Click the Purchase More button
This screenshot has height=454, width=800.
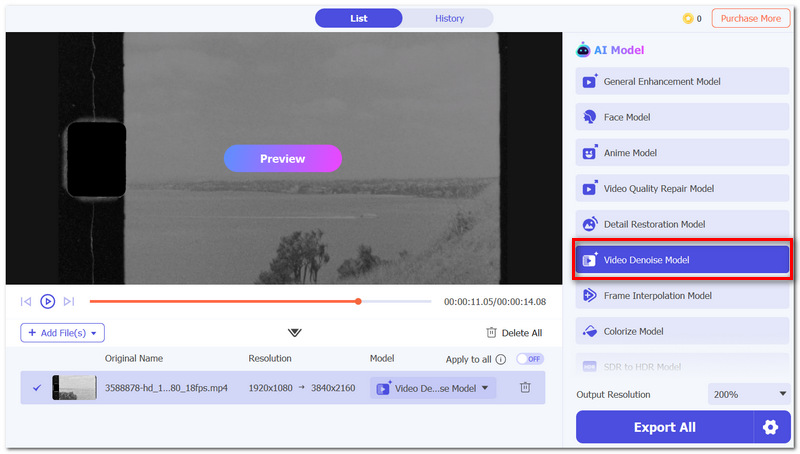pyautogui.click(x=751, y=18)
